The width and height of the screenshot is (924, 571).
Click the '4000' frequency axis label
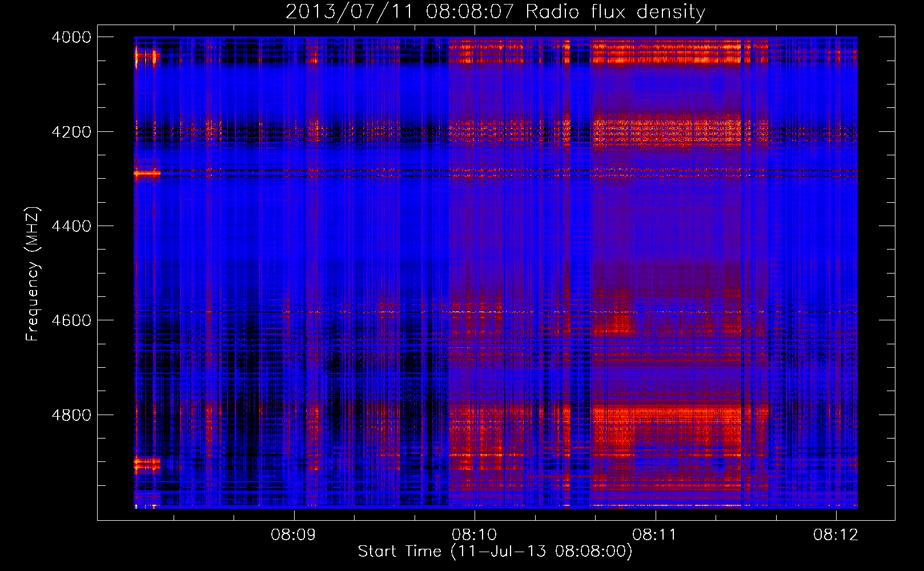click(71, 37)
